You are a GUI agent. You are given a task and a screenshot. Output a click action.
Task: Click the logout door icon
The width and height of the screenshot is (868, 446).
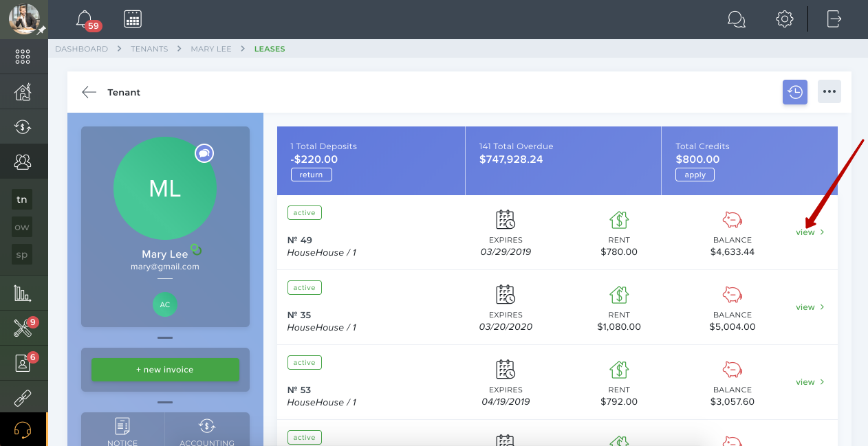[x=834, y=19]
